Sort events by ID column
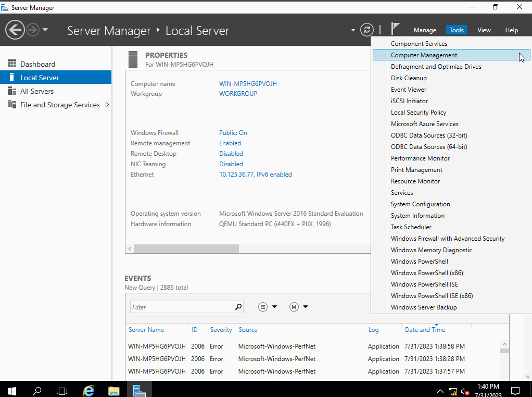Image resolution: width=532 pixels, height=397 pixels. (x=194, y=330)
